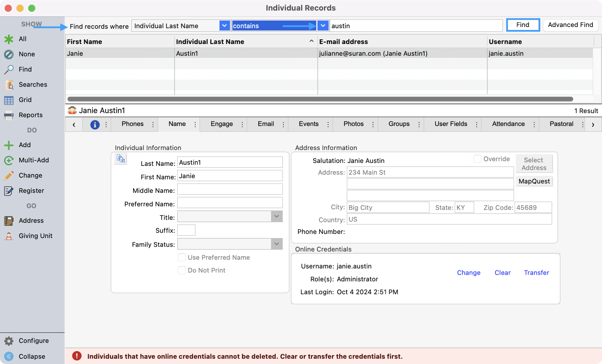Click the copy icon beside Last Name

121,159
